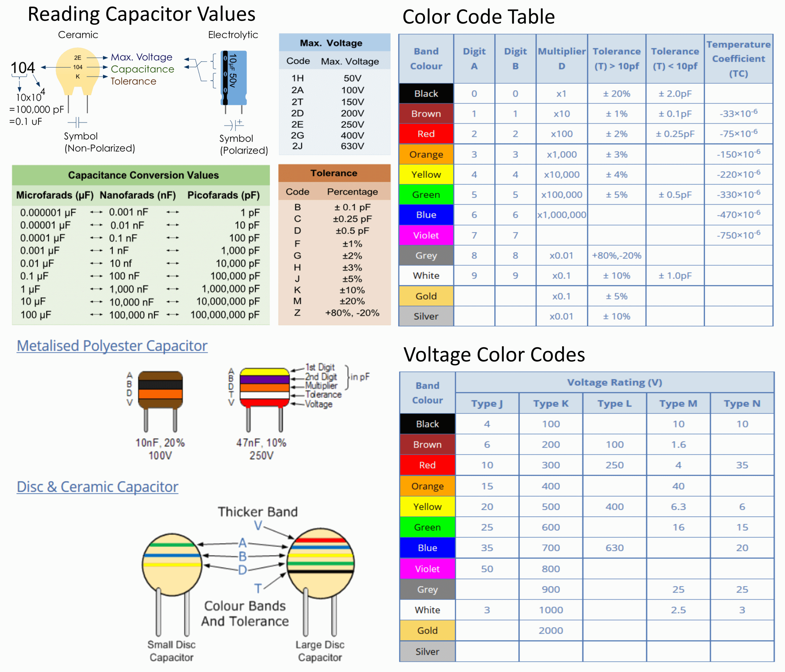785x672 pixels.
Task: Click the non-polarized capacitor symbol
Action: [x=77, y=122]
